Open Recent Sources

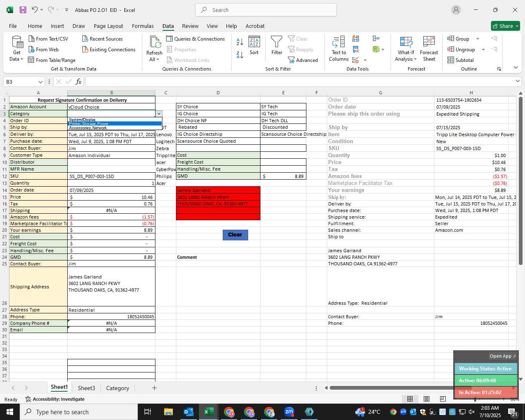pos(103,39)
